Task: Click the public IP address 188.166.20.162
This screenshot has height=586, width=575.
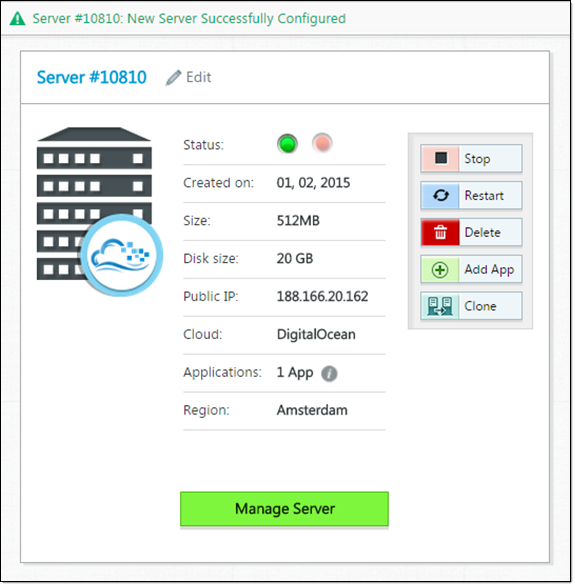Action: [x=323, y=297]
